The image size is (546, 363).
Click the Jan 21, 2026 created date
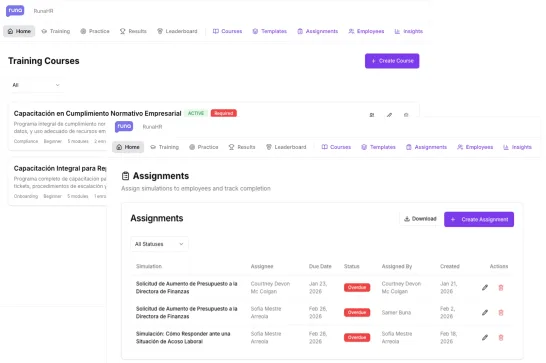click(x=448, y=288)
